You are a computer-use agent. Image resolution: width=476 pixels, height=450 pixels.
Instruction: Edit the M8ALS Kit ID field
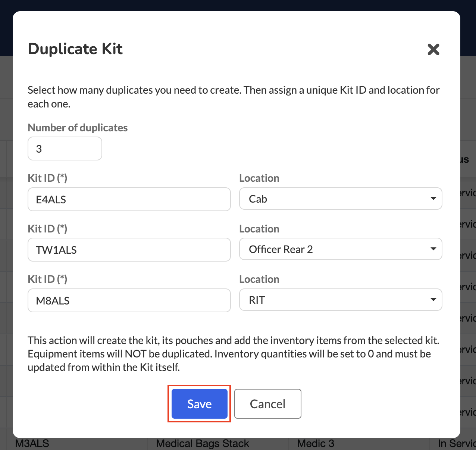point(129,300)
